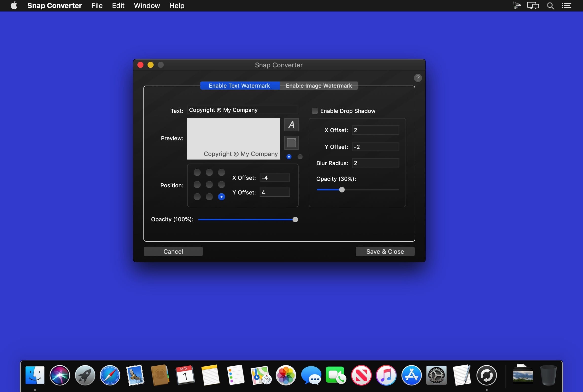The height and width of the screenshot is (392, 583).
Task: Select the top-center position radio button
Action: 209,172
